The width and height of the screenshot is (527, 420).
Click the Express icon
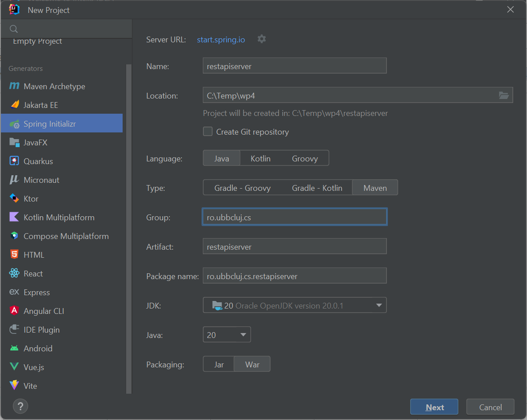coord(14,292)
